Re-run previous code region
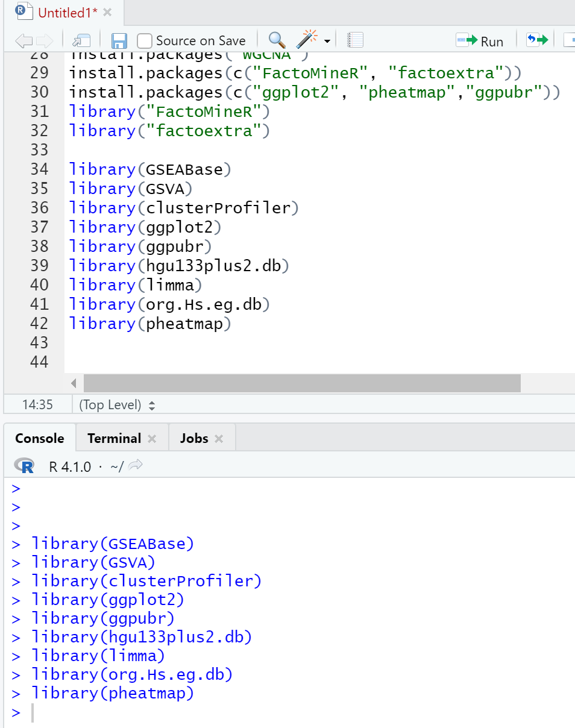Viewport: 575px width, 728px height. tap(538, 40)
